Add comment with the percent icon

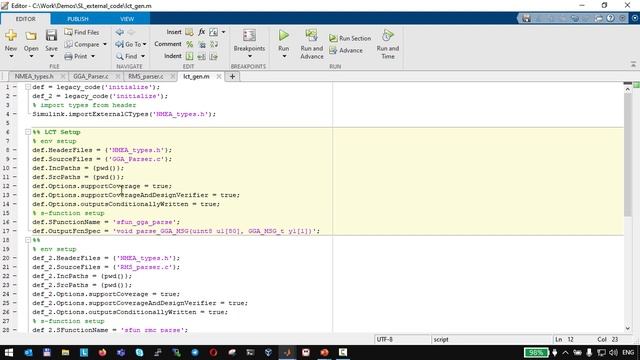[189, 44]
